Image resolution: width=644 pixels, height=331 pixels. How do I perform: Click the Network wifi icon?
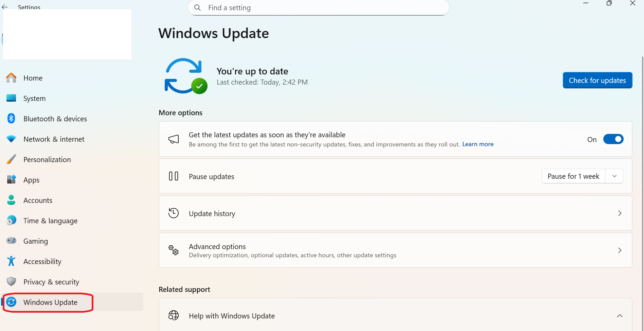tap(11, 139)
